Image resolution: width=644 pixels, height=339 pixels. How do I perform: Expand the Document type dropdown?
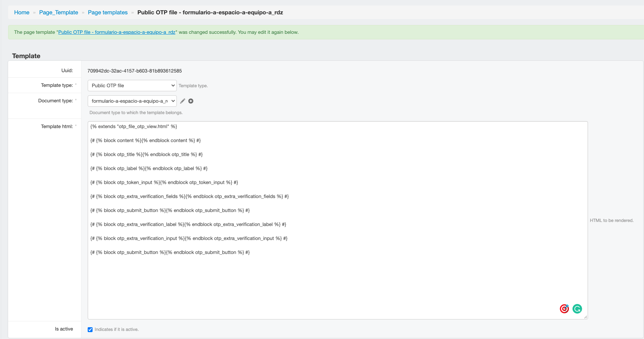(x=132, y=101)
